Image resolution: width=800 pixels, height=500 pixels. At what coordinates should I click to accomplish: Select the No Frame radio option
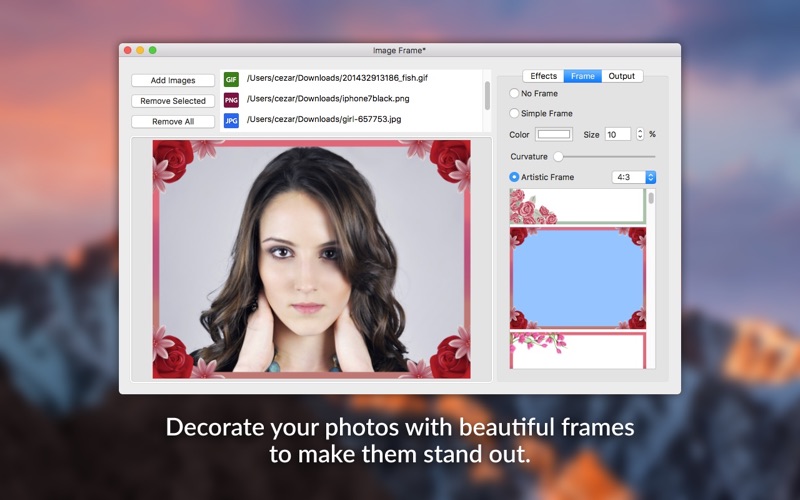pos(515,93)
